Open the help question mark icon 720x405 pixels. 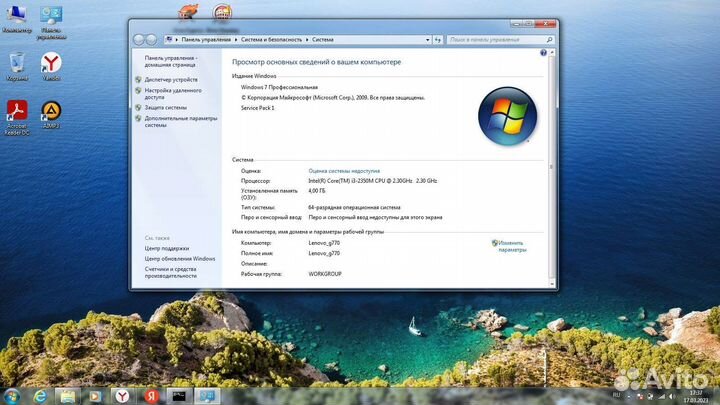click(x=543, y=53)
